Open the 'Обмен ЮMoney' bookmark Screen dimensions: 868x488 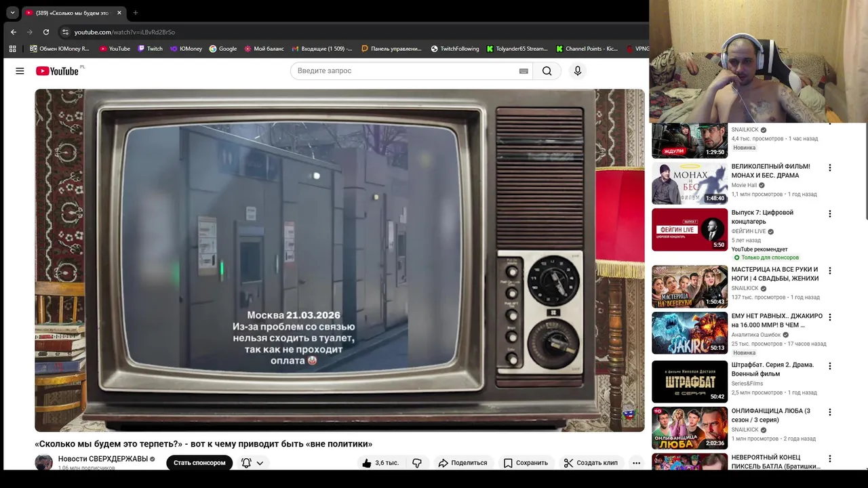coord(60,49)
